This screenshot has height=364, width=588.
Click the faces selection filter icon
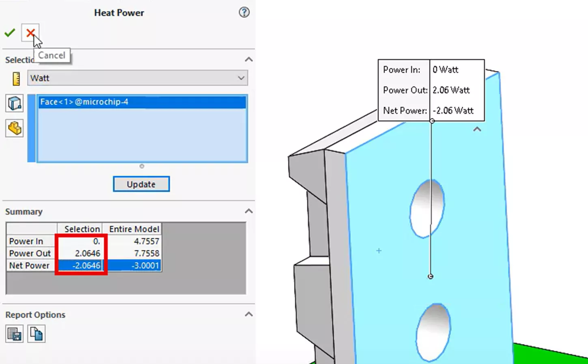14,103
